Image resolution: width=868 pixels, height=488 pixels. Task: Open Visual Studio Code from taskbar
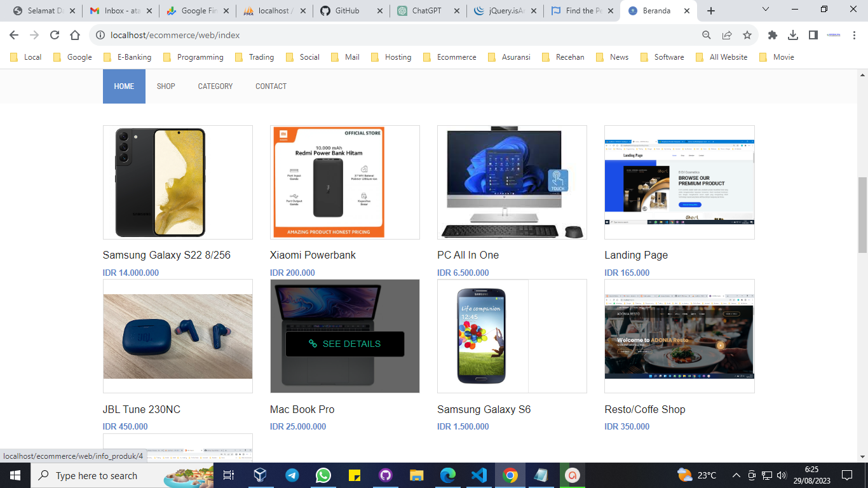point(478,475)
